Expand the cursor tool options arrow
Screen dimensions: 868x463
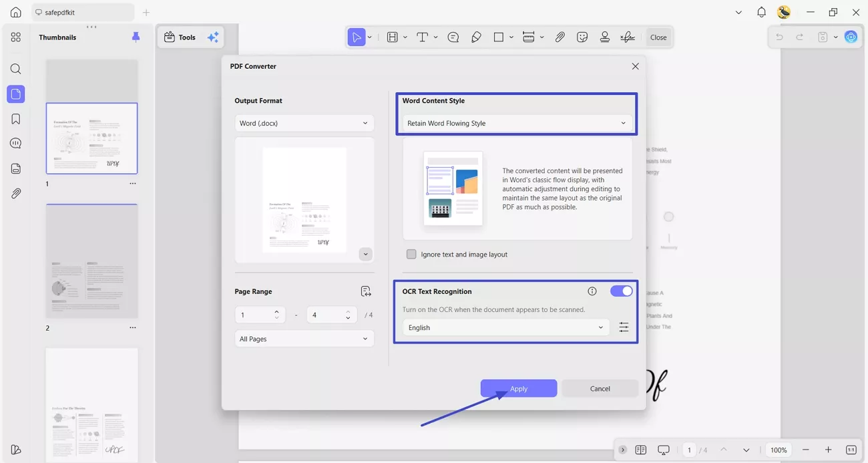point(370,37)
